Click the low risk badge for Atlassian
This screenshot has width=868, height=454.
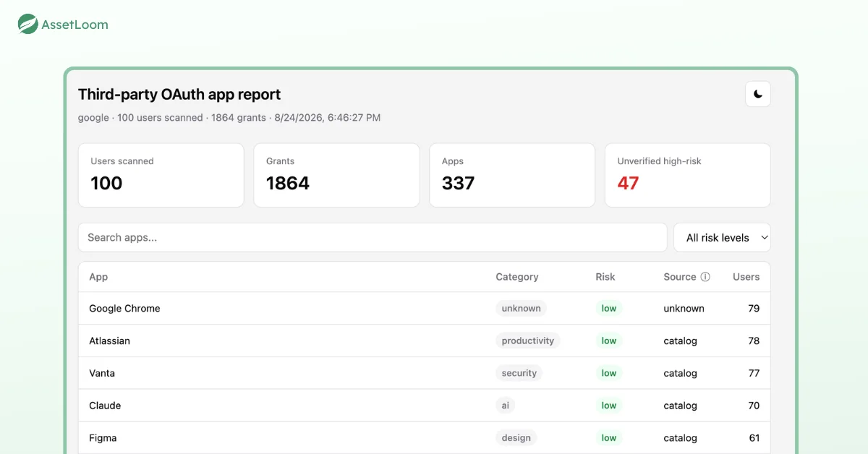[x=609, y=340]
